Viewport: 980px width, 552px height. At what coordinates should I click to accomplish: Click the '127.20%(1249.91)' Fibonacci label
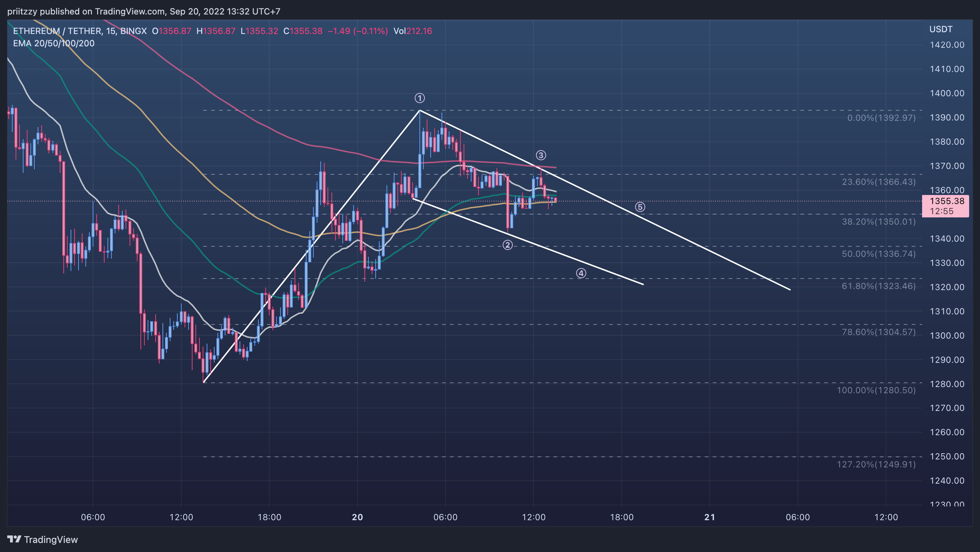[876, 464]
